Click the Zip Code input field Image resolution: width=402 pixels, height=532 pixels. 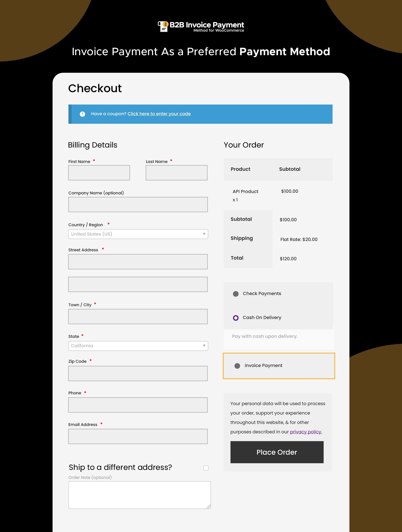tap(138, 373)
